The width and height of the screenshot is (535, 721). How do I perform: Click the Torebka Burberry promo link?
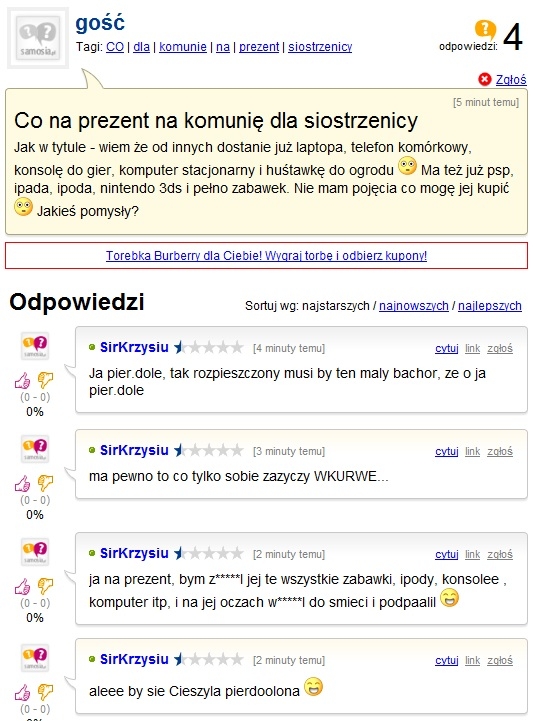point(266,256)
